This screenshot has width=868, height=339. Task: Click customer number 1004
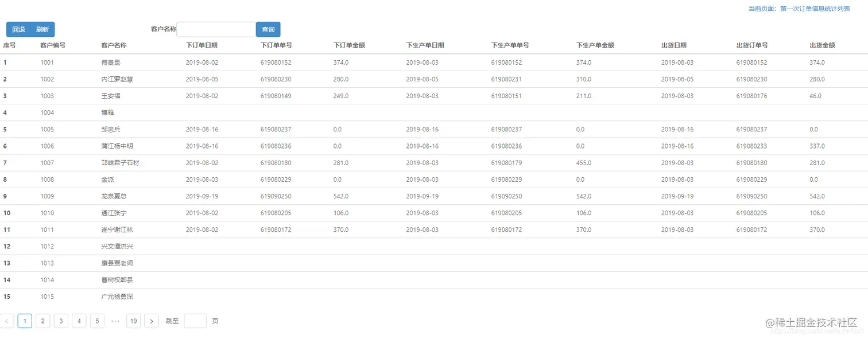[x=47, y=112]
